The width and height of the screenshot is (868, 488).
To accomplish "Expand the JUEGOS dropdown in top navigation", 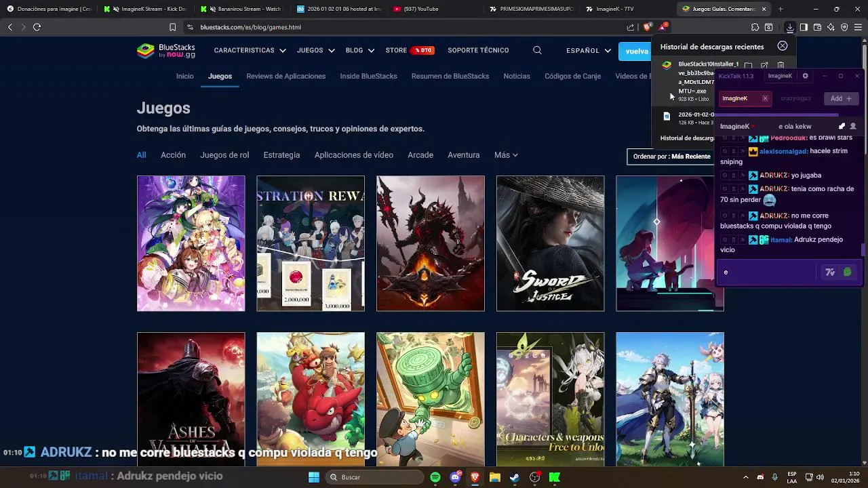I will 315,50.
